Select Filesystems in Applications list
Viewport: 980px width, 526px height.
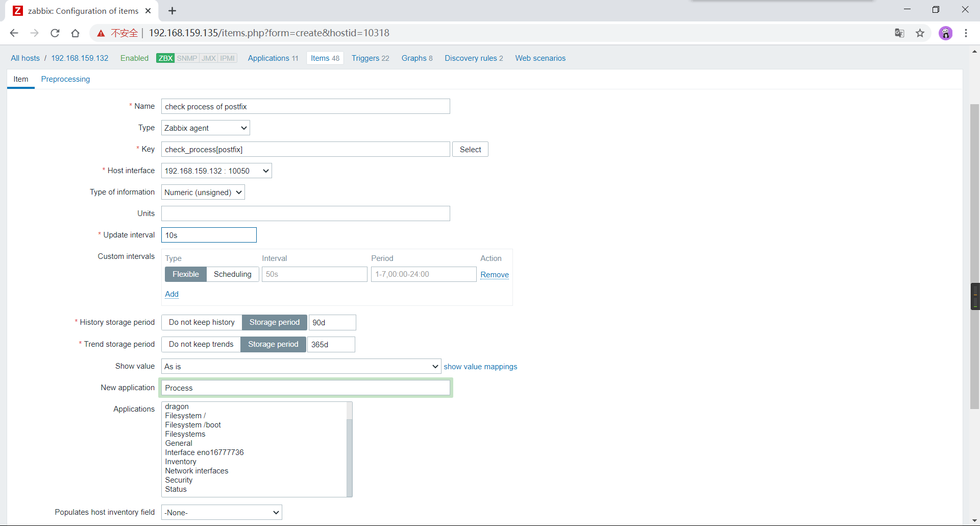[185, 434]
